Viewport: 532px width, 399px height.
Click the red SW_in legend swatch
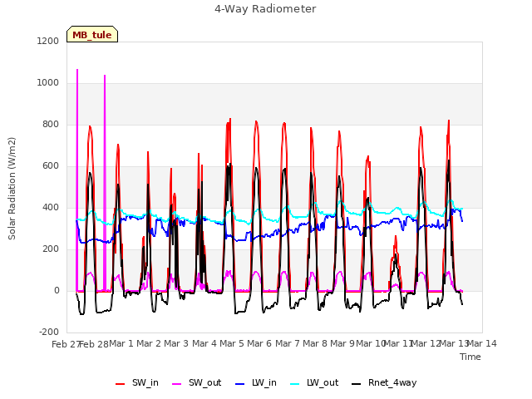coord(120,384)
